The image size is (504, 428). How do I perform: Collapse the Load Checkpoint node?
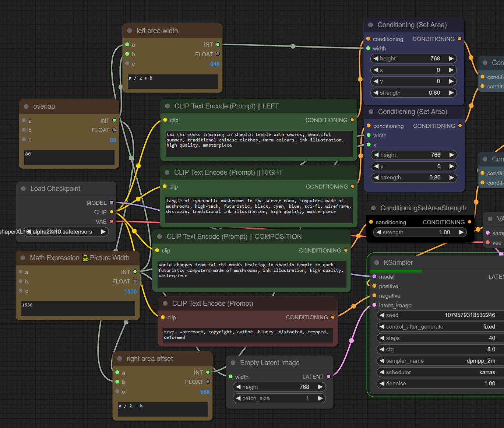pos(23,189)
